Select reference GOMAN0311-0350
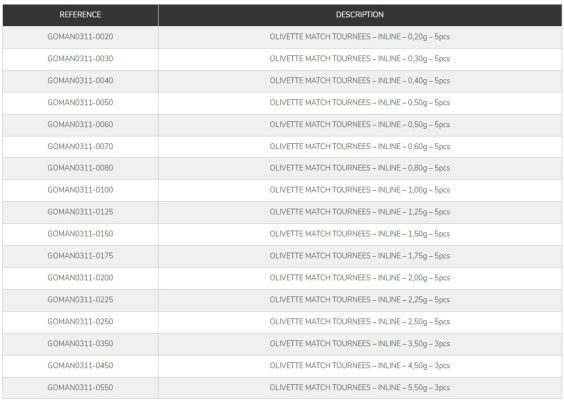The width and height of the screenshot is (564, 400). click(80, 344)
